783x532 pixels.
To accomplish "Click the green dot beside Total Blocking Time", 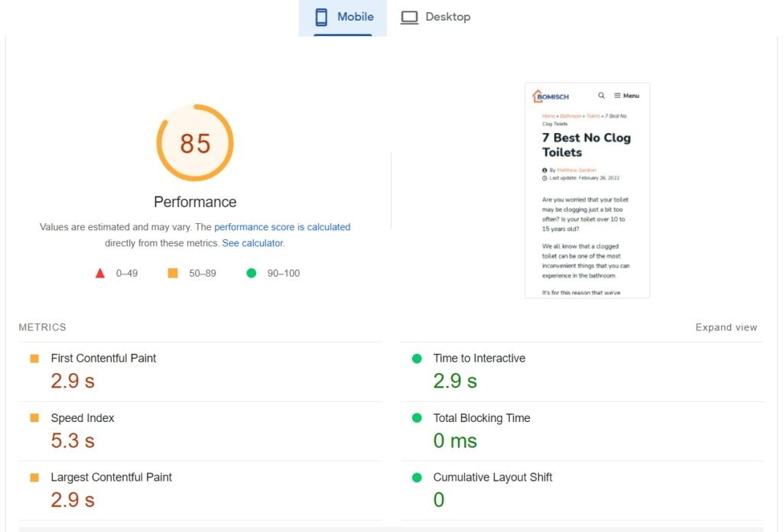I will coord(417,418).
